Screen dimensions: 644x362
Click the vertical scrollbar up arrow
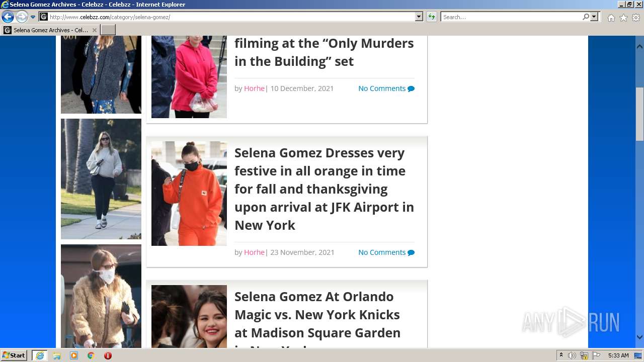click(639, 46)
